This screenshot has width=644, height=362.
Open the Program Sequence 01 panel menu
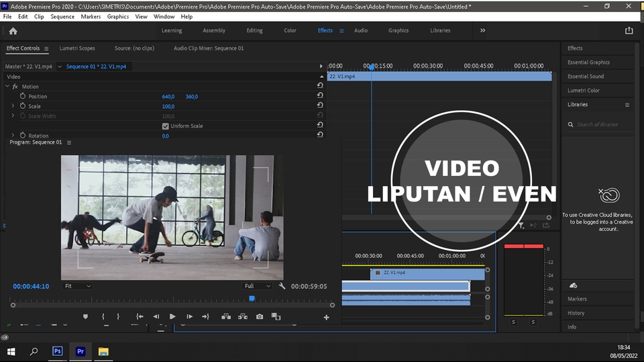click(x=69, y=142)
